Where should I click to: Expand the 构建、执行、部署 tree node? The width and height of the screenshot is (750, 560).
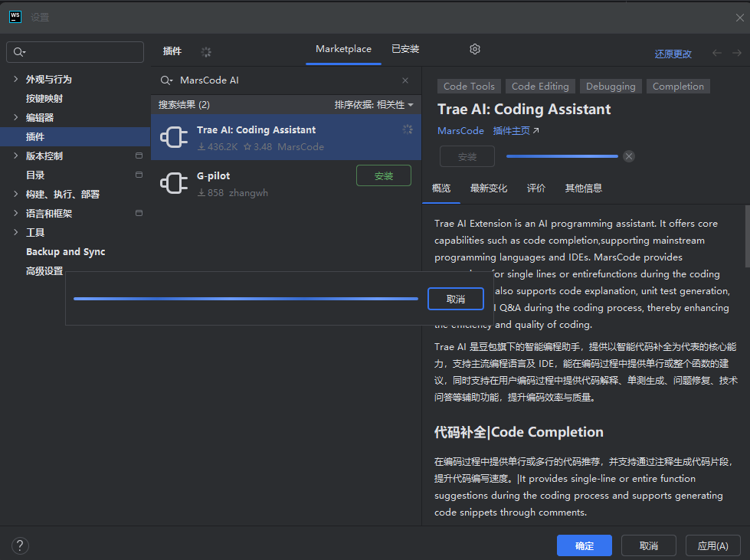point(16,194)
